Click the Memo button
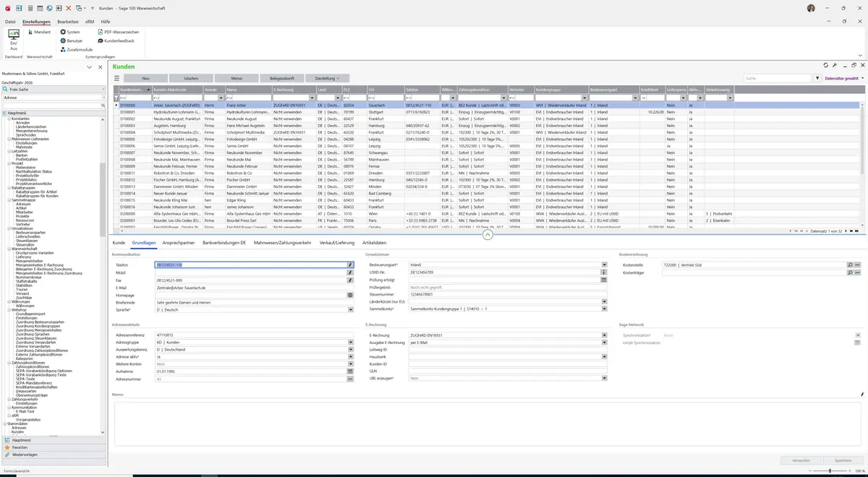868x477 pixels. pyautogui.click(x=237, y=78)
